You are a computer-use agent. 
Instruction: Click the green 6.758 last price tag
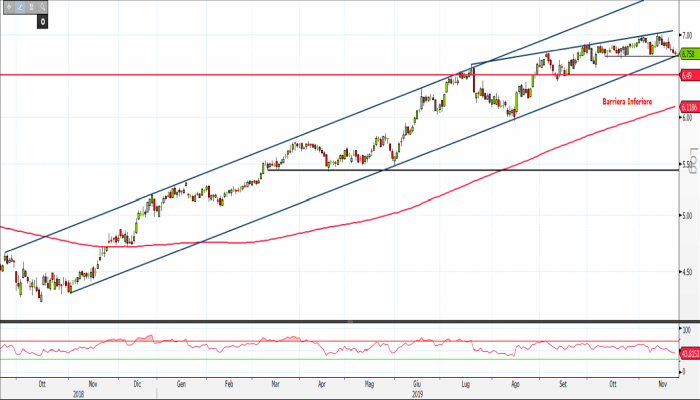[688, 55]
